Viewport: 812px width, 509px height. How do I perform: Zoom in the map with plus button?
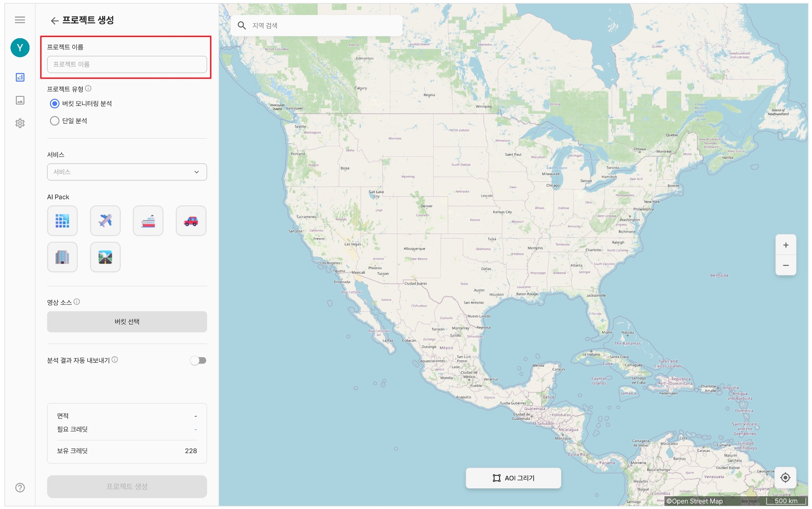tap(786, 245)
